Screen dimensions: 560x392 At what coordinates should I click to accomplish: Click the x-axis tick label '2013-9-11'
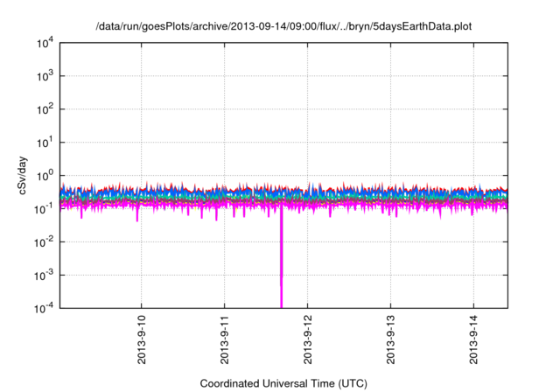225,339
